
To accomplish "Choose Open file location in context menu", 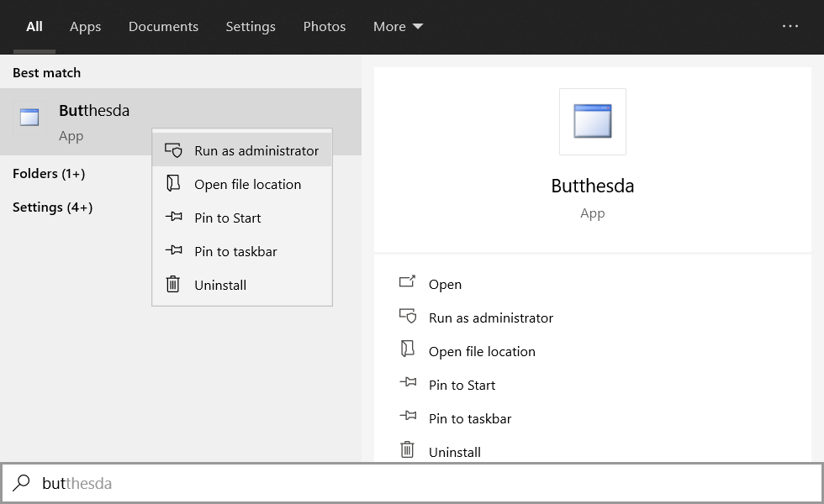I will [x=242, y=184].
